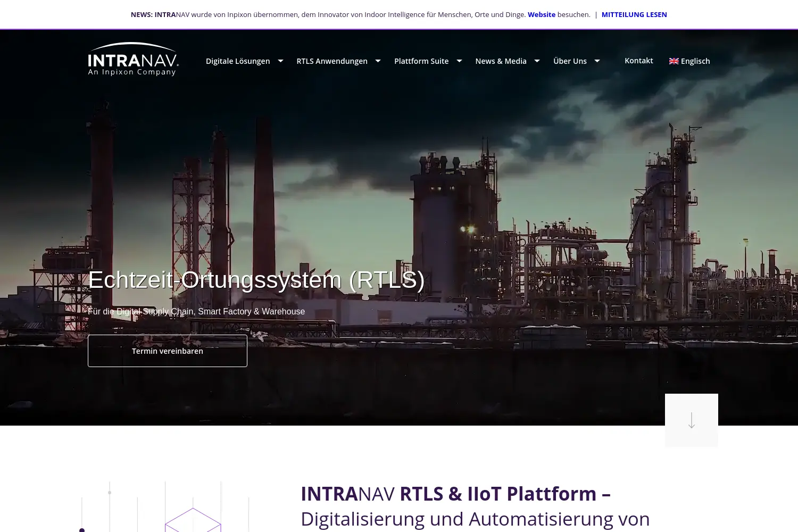Click the UK flag icon beside Englisch
The image size is (798, 532).
(x=674, y=61)
